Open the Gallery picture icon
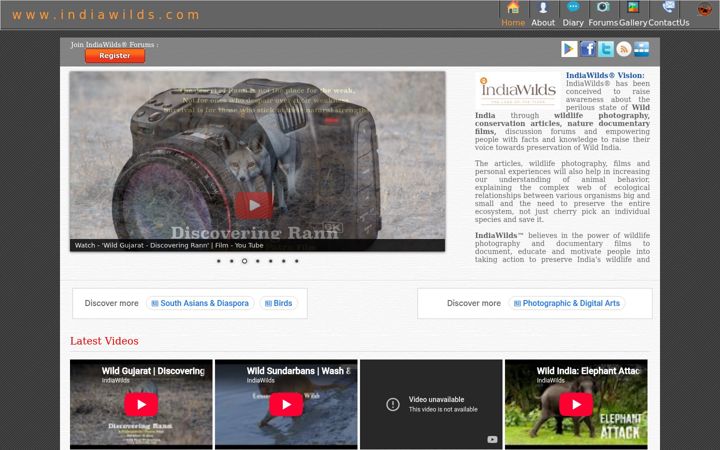Viewport: 720px width, 450px height. (x=633, y=7)
